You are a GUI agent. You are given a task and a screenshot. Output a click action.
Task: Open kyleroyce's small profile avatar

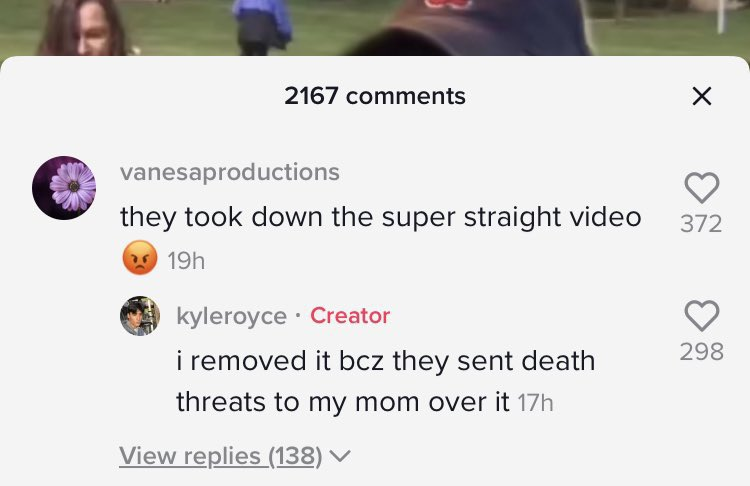(140, 316)
